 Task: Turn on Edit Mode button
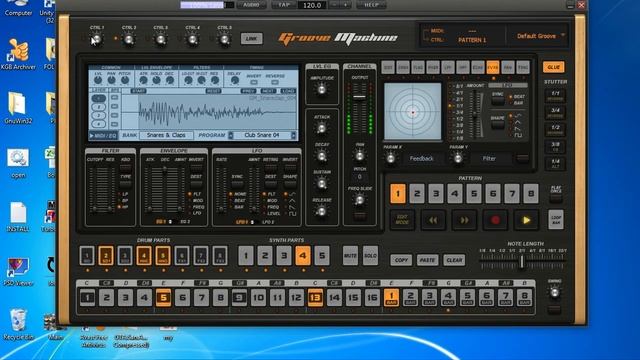click(402, 220)
